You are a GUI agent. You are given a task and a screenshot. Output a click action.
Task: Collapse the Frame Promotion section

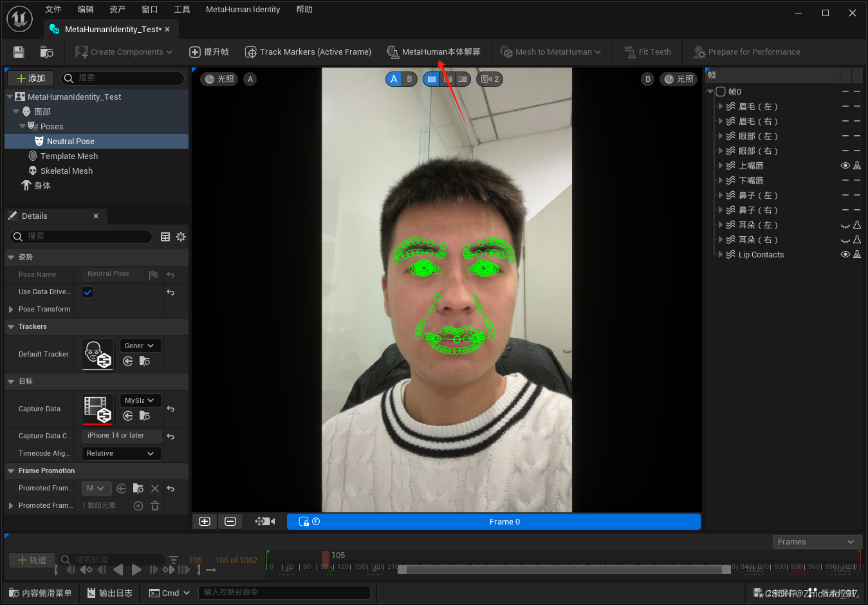[x=11, y=471]
